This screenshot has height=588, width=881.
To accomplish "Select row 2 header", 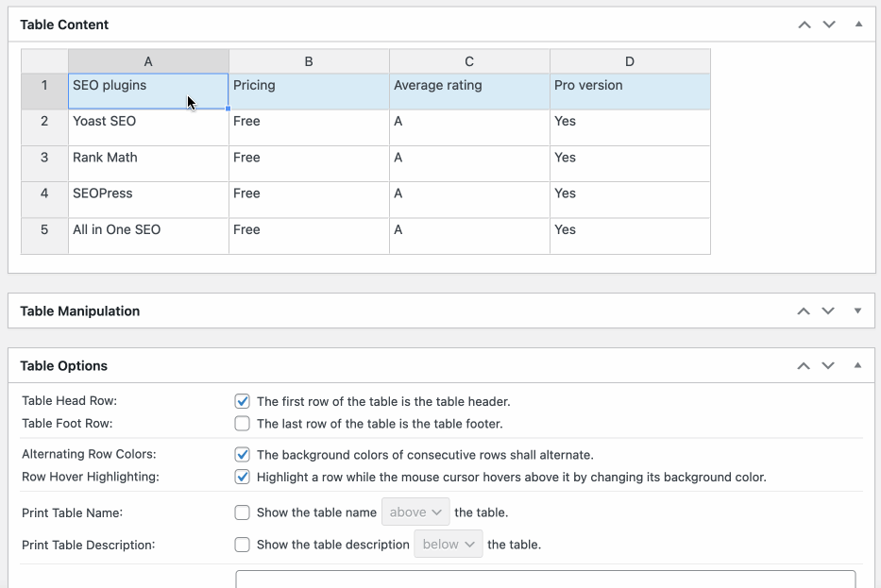I will click(44, 127).
